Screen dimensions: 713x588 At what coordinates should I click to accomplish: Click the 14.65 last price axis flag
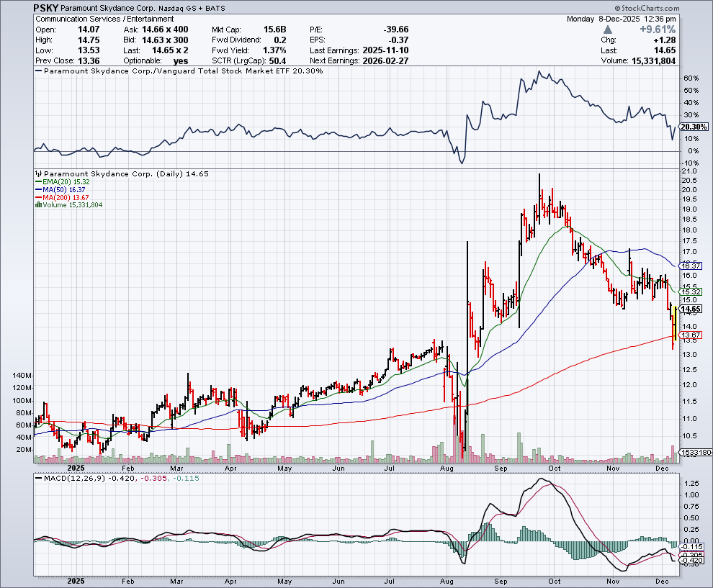(690, 309)
